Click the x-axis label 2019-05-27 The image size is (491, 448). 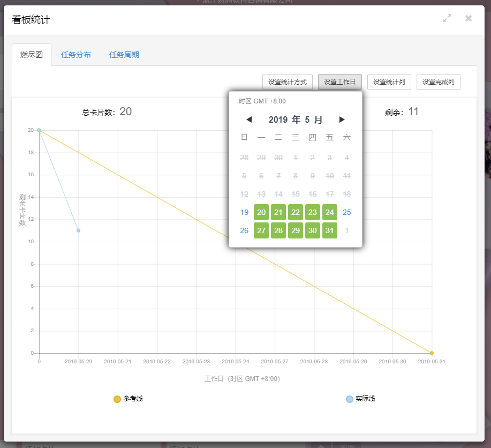point(275,362)
